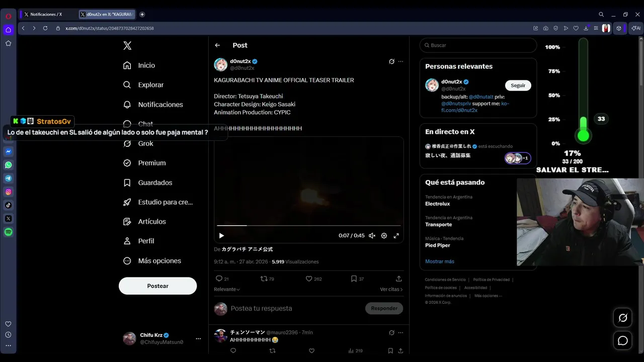Go to Inicio in X navigation
The height and width of the screenshot is (362, 644).
[139, 65]
